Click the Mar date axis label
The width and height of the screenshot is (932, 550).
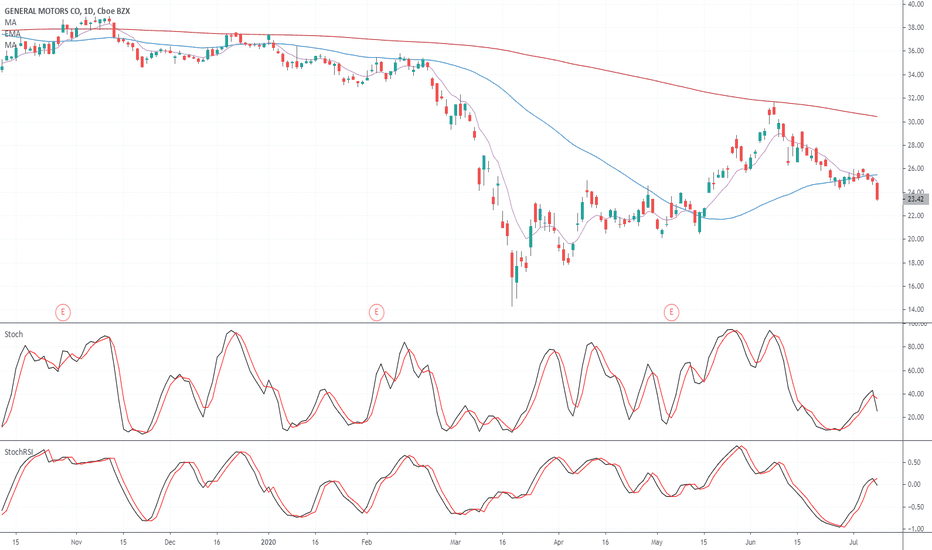click(455, 542)
